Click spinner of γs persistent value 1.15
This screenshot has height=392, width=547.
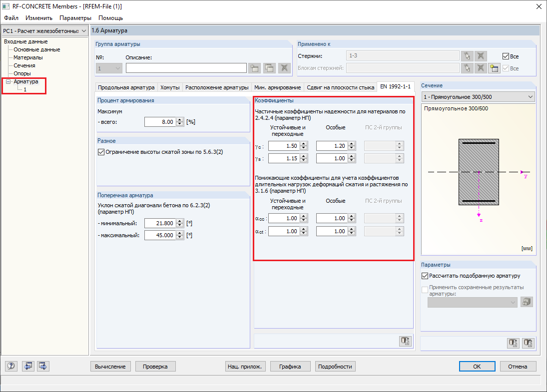pos(304,158)
